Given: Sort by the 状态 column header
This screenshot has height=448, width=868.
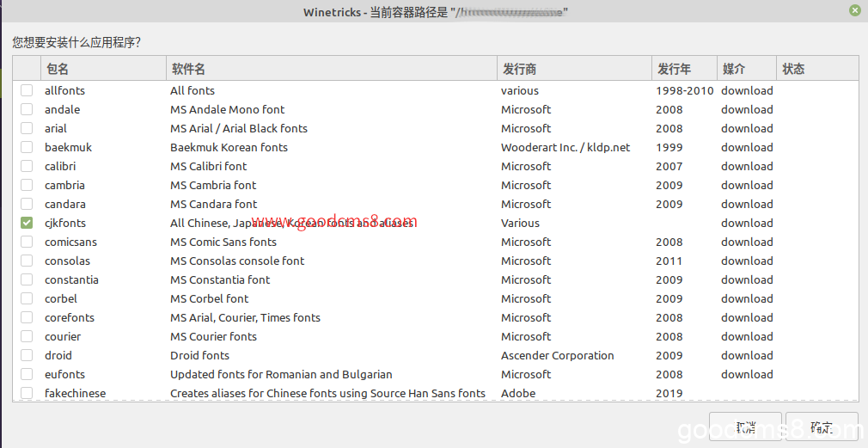Looking at the screenshot, I should pos(817,69).
